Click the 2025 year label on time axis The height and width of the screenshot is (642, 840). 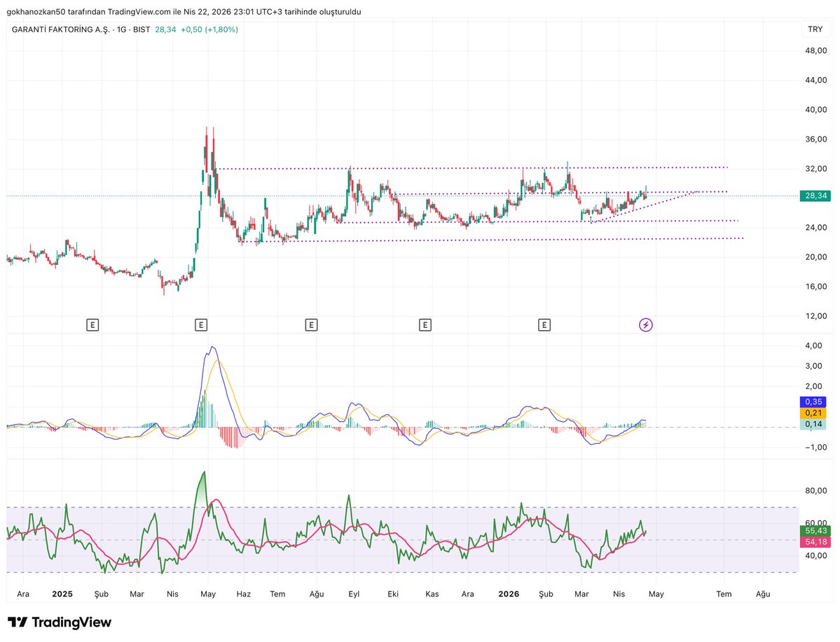(62, 594)
